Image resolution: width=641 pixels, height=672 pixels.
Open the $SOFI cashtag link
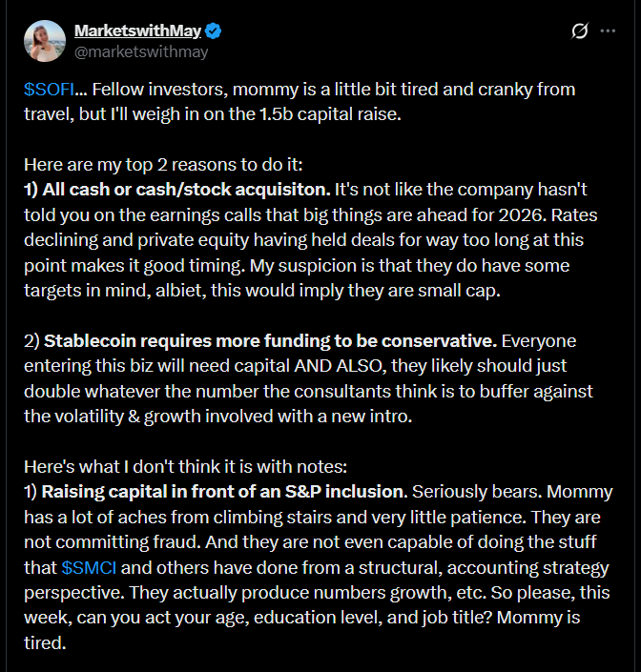(x=47, y=89)
